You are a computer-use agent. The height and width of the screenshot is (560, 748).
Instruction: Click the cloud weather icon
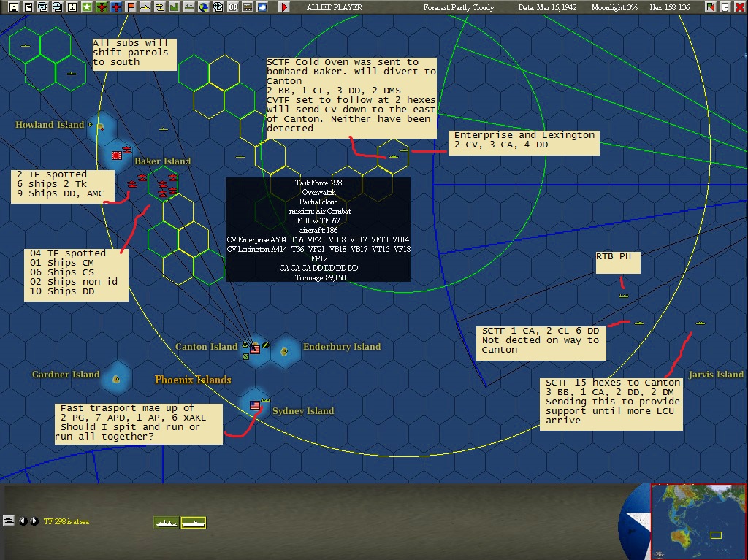[262, 7]
